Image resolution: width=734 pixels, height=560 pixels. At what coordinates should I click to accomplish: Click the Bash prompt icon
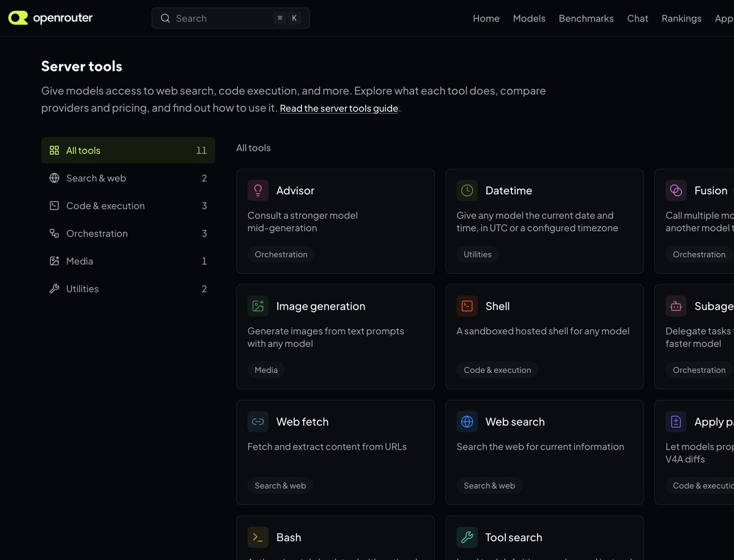[x=258, y=537]
